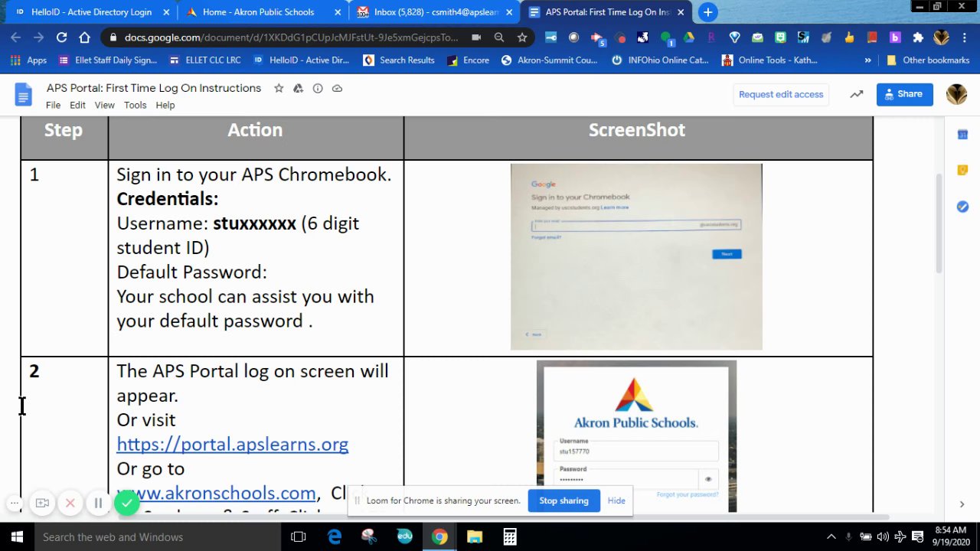Click the address bar URL

click(x=291, y=37)
